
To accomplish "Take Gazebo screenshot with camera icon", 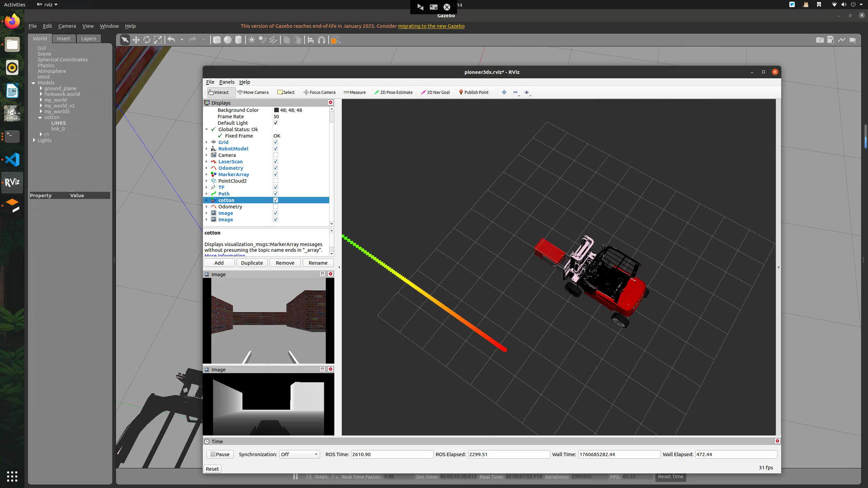I will 820,40.
